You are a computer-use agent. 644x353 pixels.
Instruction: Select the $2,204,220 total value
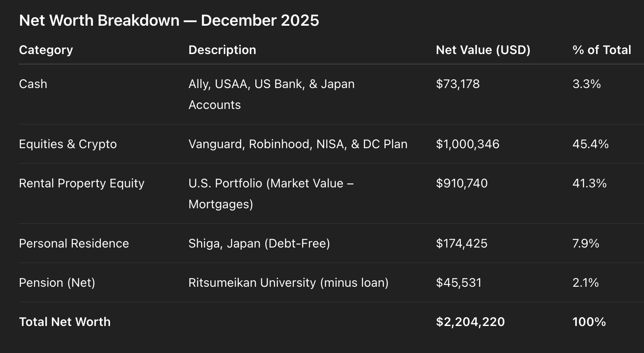point(470,322)
